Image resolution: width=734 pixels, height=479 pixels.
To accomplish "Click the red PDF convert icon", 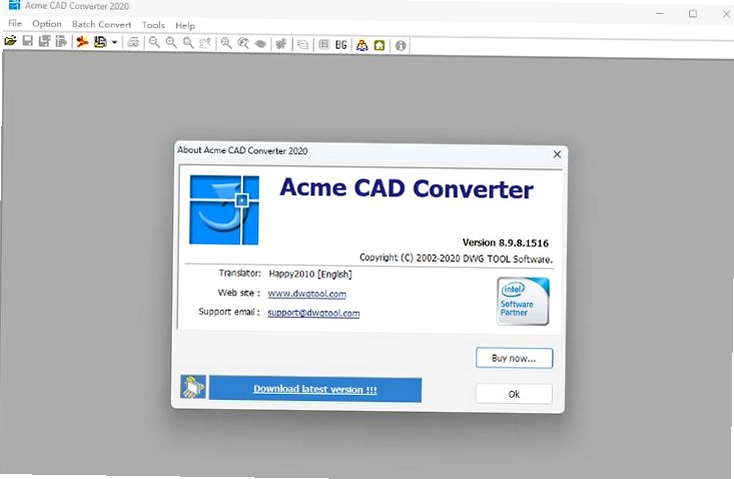I will 82,42.
